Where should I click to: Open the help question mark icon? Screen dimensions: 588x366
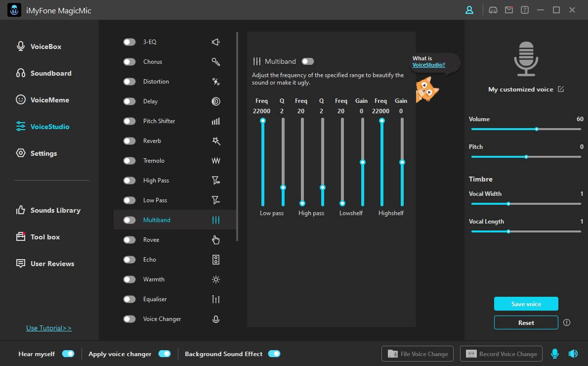(x=525, y=10)
